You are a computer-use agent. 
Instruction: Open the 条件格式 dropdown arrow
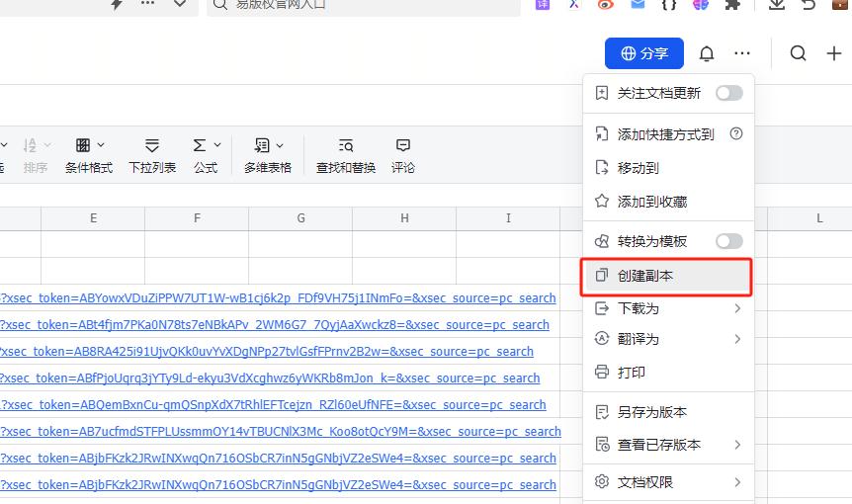[101, 145]
